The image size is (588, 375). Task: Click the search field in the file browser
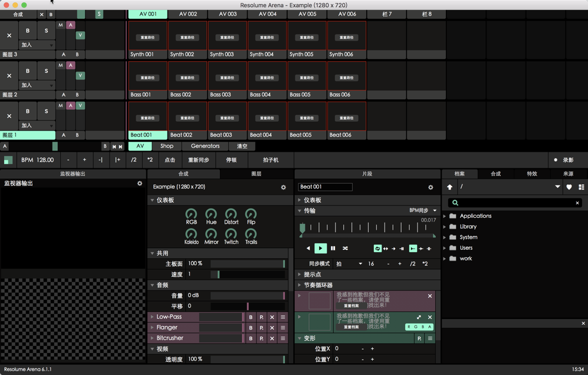pyautogui.click(x=513, y=203)
